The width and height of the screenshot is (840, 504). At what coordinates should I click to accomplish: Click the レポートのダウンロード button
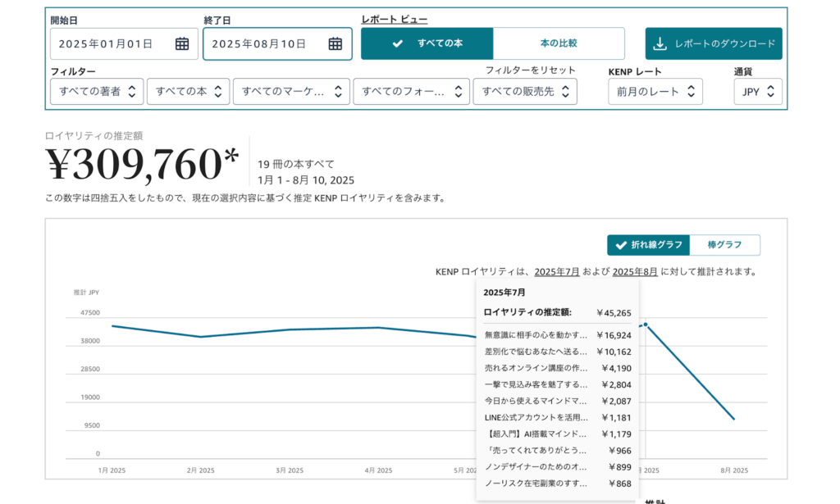pyautogui.click(x=714, y=43)
